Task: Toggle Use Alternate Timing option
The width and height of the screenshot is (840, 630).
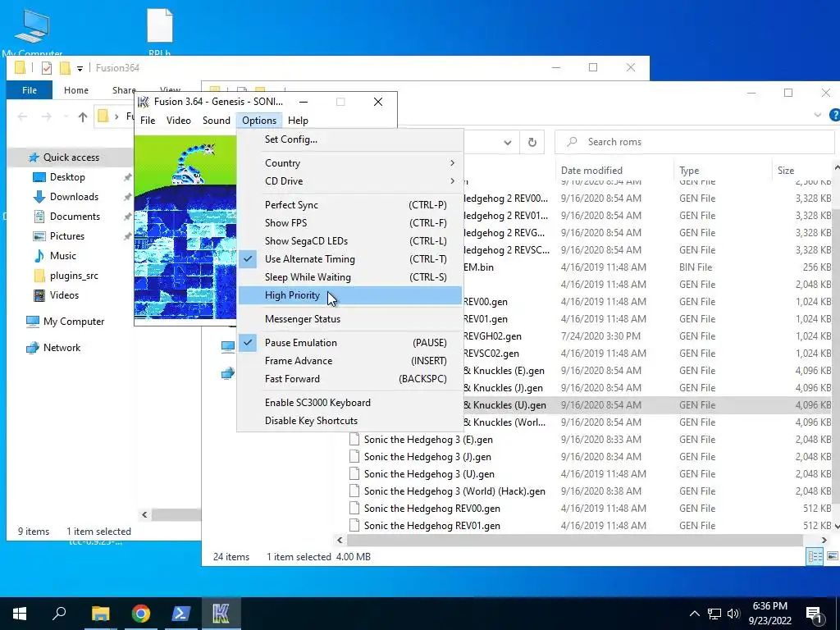Action: pos(349,258)
